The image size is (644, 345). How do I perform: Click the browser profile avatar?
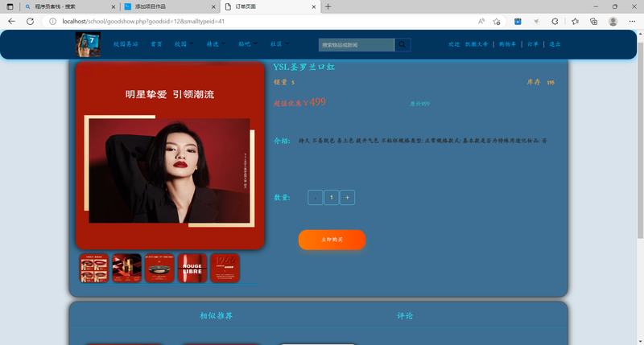(613, 22)
